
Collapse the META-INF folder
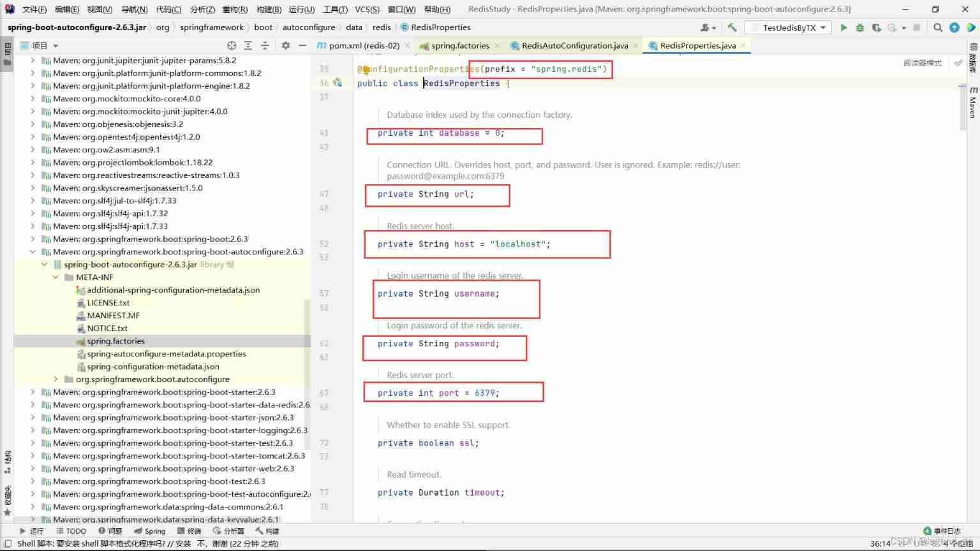[56, 277]
